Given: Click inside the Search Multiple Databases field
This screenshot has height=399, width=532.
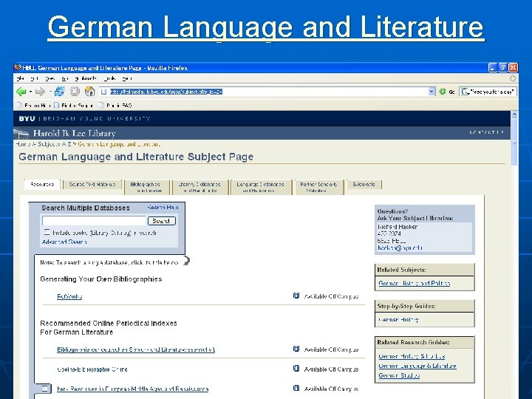Looking at the screenshot, I should (94, 221).
